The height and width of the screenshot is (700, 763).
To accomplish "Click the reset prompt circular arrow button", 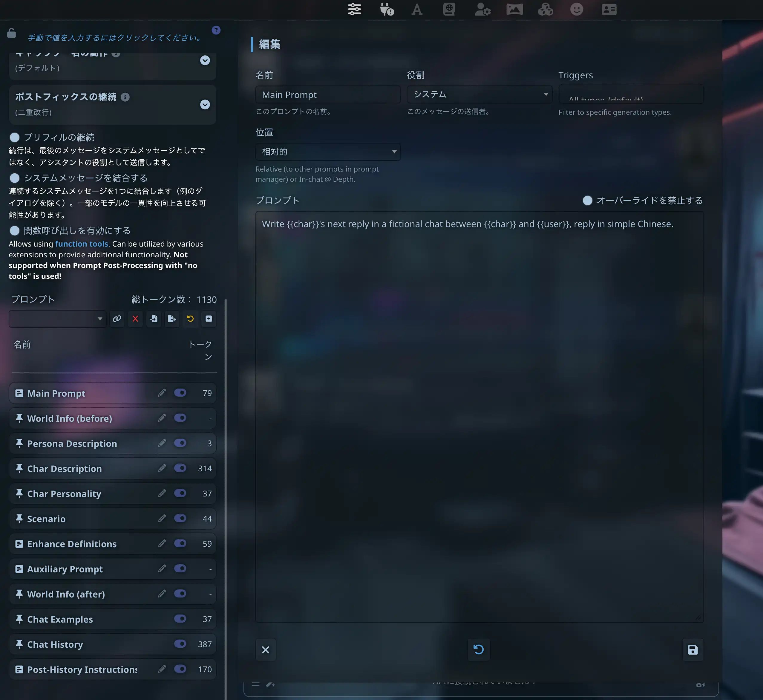I will [x=479, y=650].
